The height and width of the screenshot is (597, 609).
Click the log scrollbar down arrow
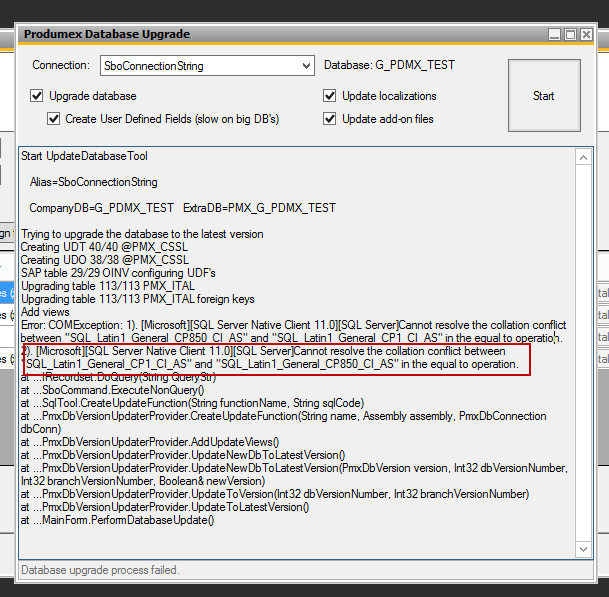[584, 549]
